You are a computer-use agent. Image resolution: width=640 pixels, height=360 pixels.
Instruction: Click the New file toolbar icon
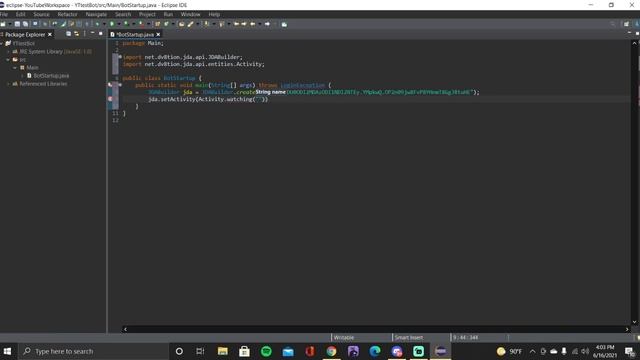click(x=3, y=24)
